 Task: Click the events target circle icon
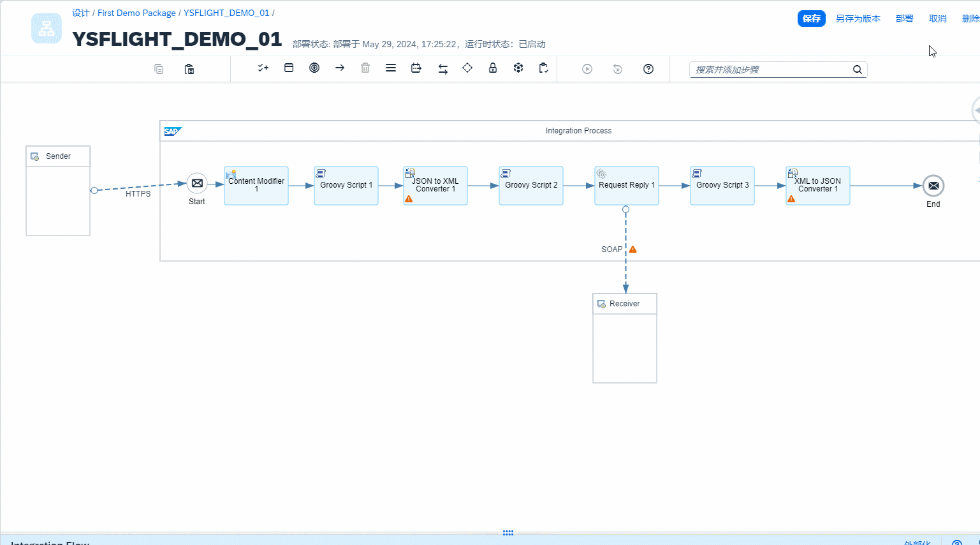click(x=314, y=68)
